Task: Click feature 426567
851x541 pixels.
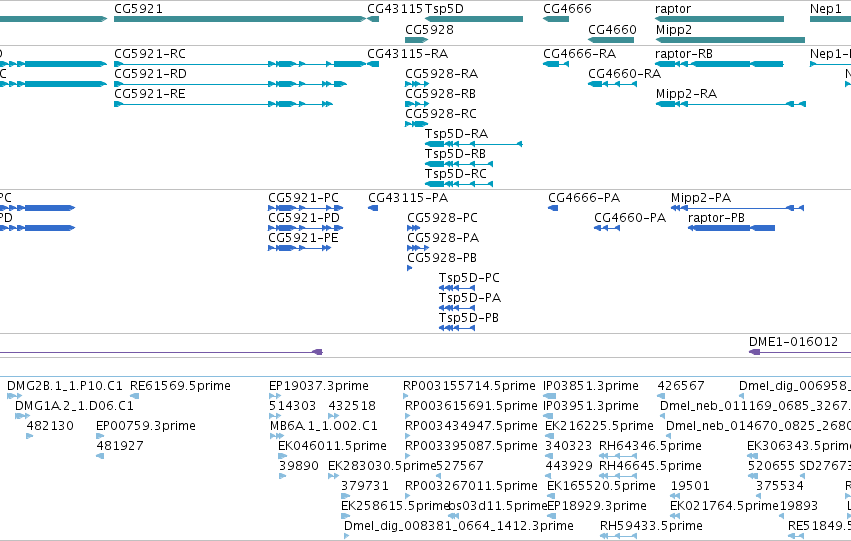Action: tap(681, 386)
